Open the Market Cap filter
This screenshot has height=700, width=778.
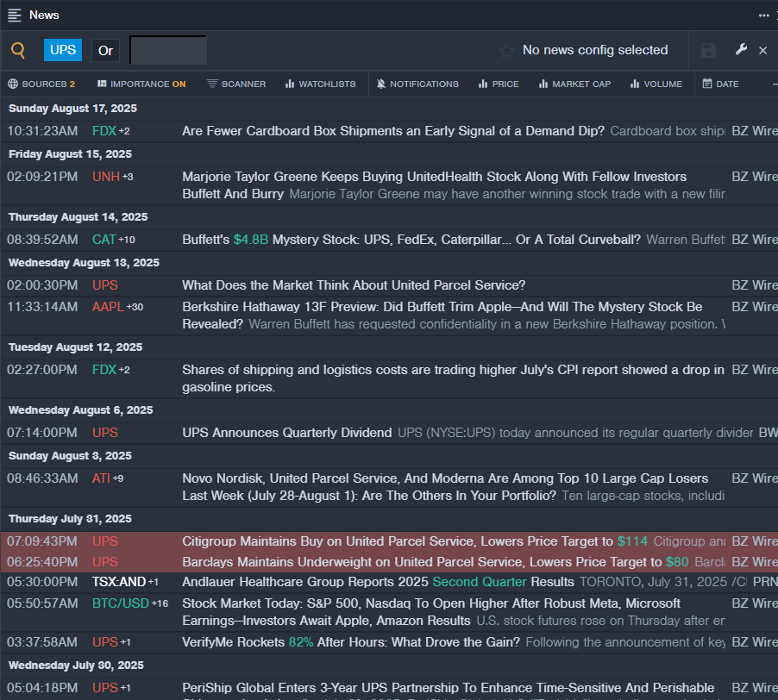pos(574,84)
